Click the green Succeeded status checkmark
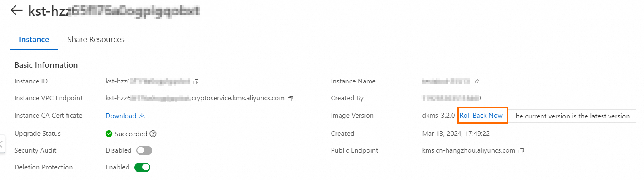Viewport: 644px width, 180px height. [109, 134]
